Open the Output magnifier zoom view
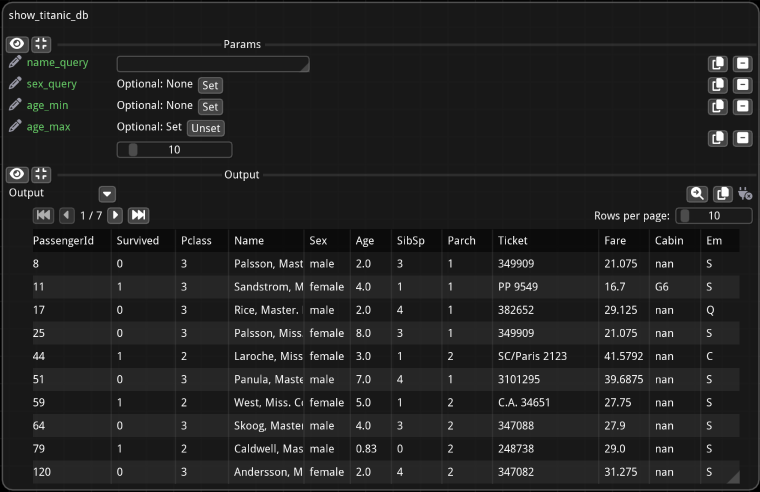The height and width of the screenshot is (492, 760). coord(696,194)
